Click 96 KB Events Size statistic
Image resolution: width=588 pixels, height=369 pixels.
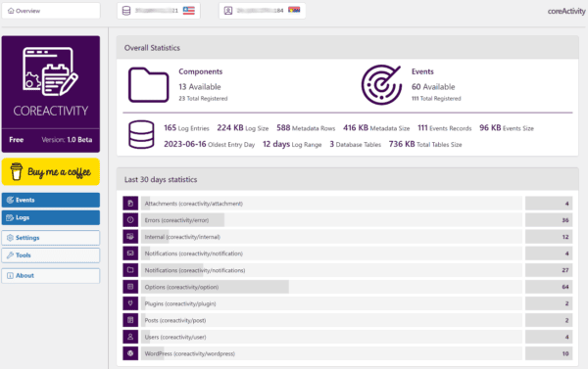click(507, 128)
